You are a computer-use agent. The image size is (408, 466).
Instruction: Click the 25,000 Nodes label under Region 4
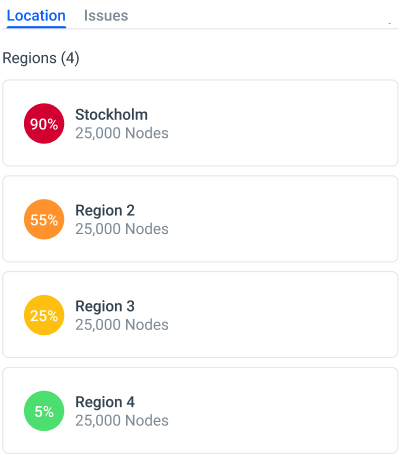[x=122, y=421]
